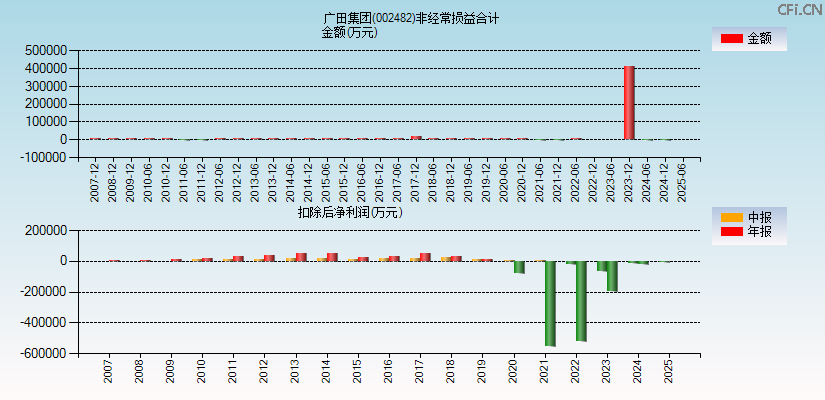825x400 pixels.
Task: Select the red 2012 annual bar
Action: pyautogui.click(x=269, y=258)
